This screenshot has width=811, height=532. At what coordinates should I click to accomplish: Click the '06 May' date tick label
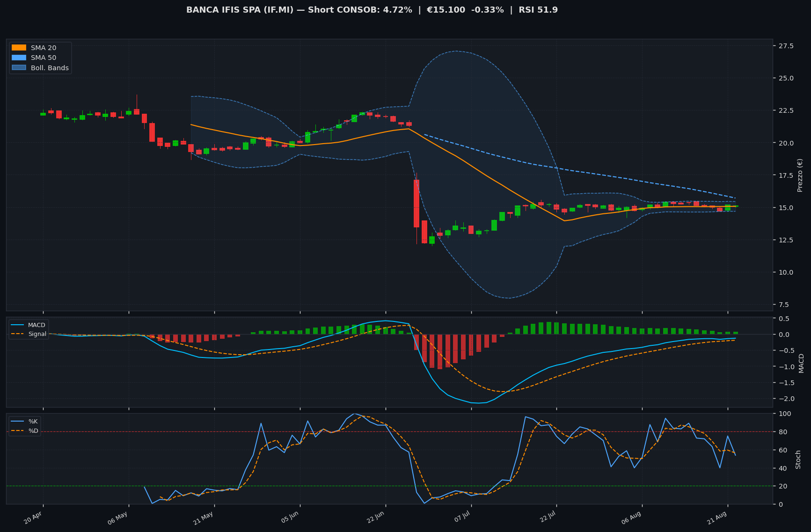[118, 518]
